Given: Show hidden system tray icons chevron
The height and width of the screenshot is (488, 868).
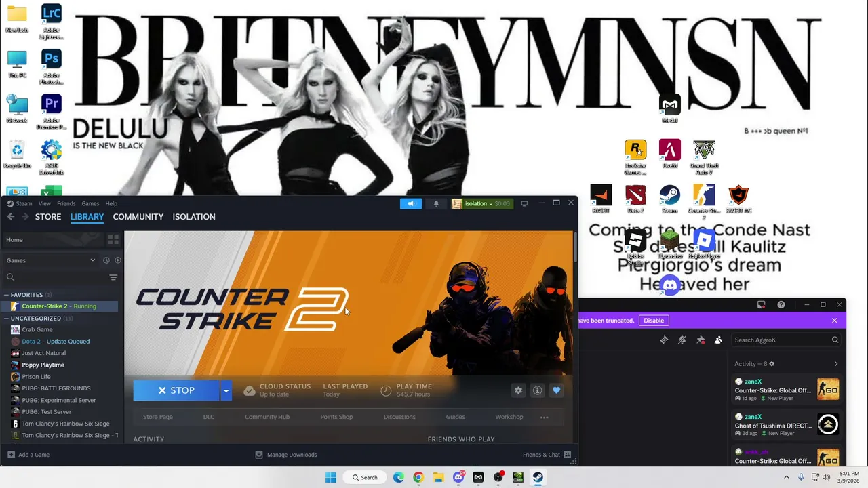Looking at the screenshot, I should 787,477.
